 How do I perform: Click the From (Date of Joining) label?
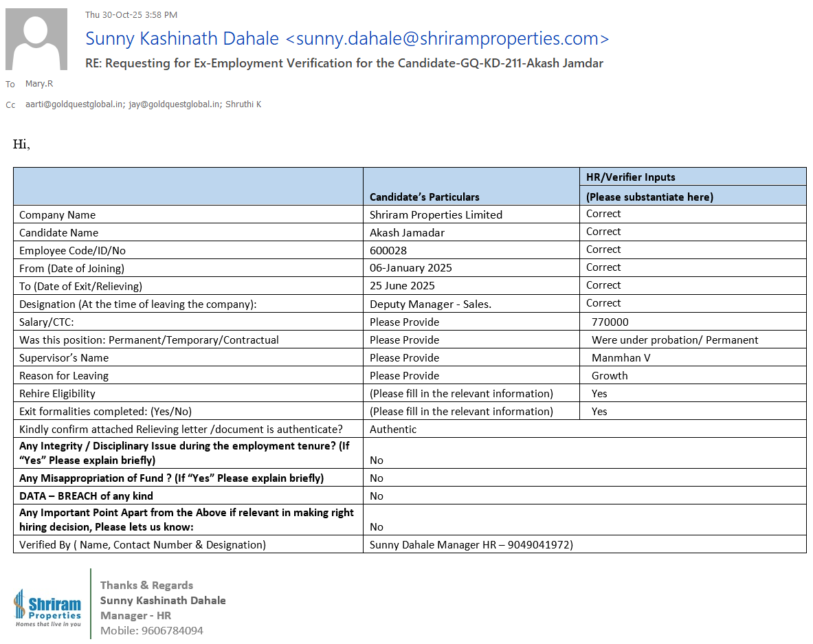point(72,269)
